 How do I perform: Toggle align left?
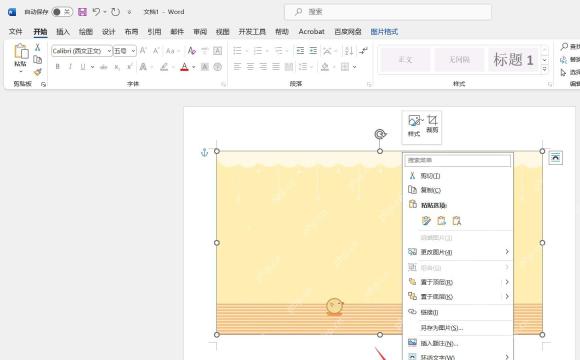237,67
